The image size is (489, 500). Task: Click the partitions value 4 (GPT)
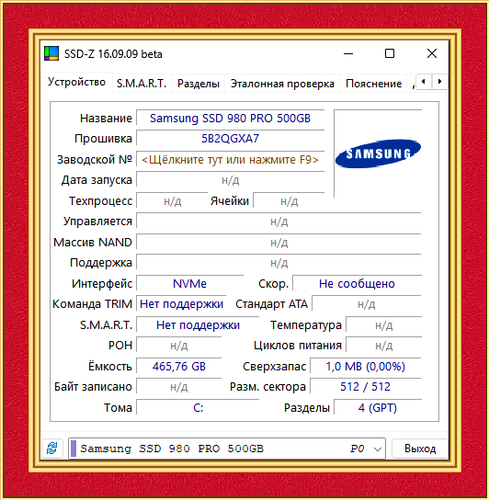click(378, 408)
